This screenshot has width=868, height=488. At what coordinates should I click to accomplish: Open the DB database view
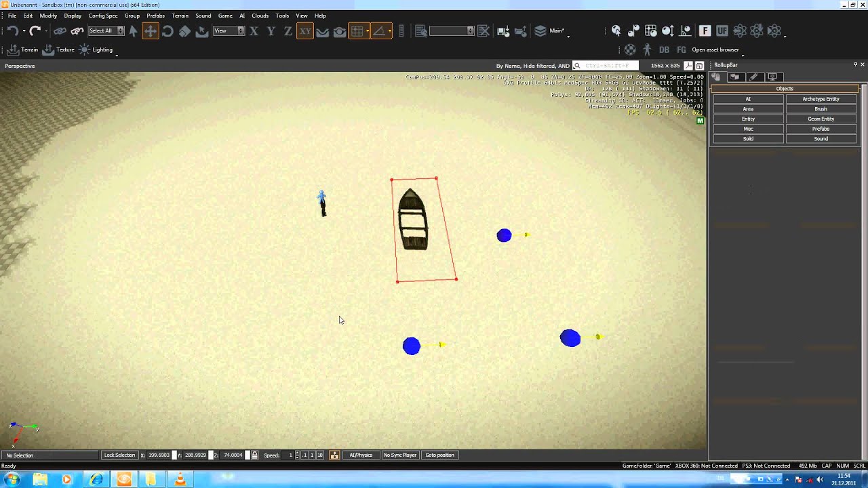[x=664, y=49]
